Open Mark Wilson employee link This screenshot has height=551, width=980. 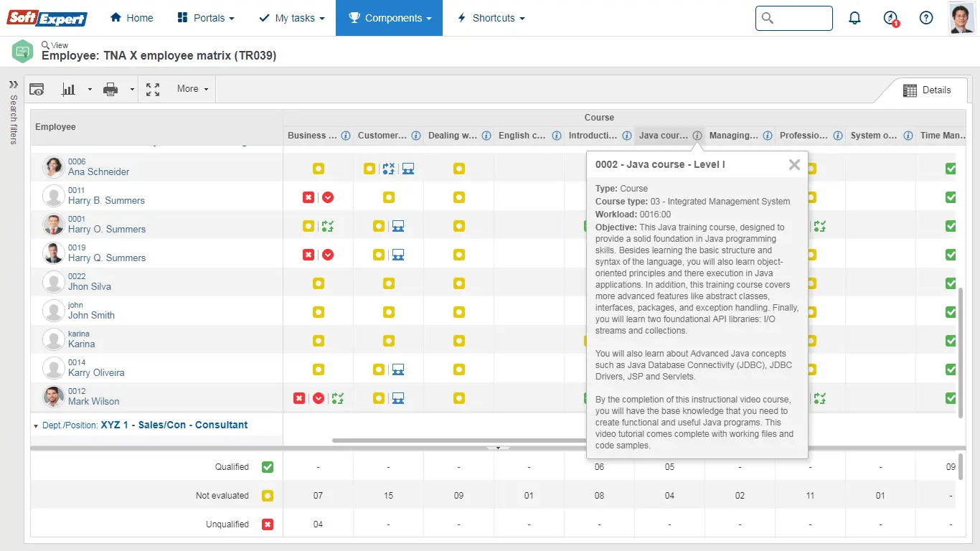click(93, 402)
